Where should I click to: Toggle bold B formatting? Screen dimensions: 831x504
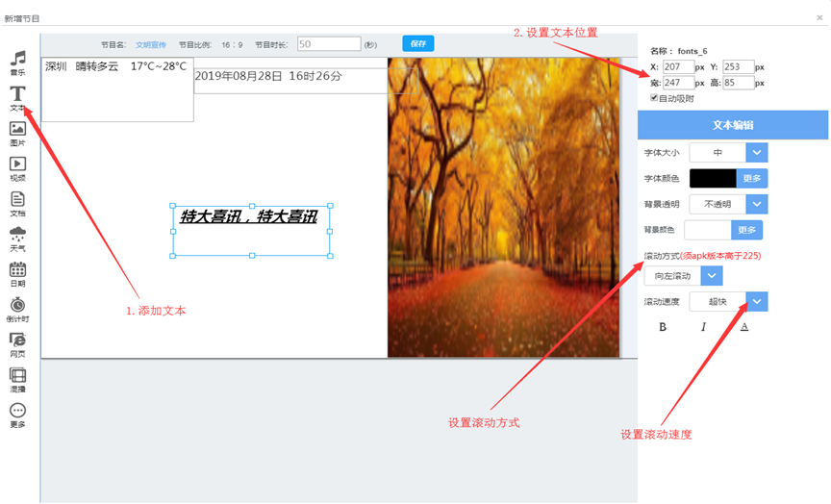[x=663, y=327]
